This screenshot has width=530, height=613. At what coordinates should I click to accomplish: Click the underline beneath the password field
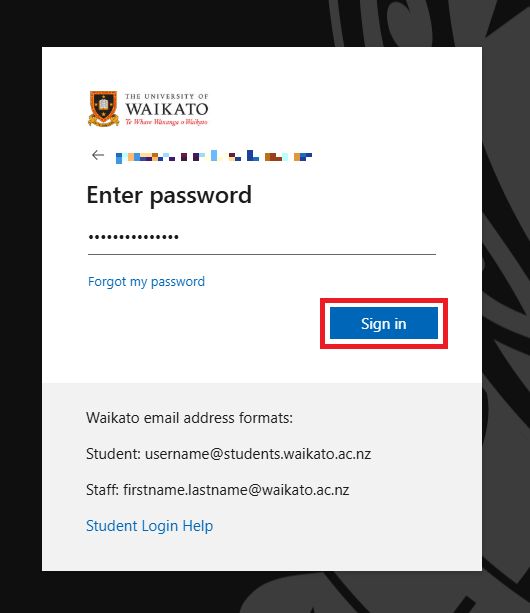click(x=261, y=254)
